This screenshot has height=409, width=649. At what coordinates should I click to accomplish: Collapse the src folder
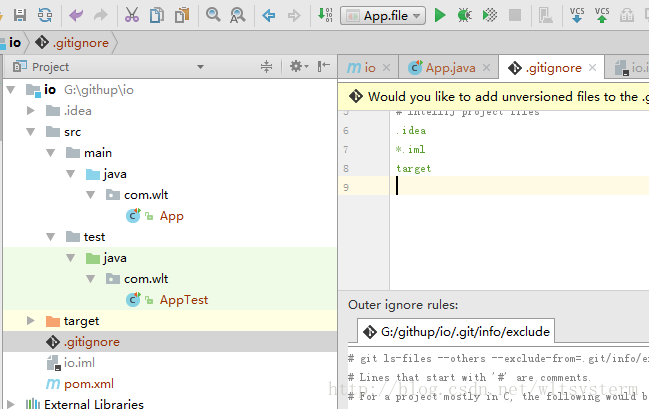click(31, 132)
